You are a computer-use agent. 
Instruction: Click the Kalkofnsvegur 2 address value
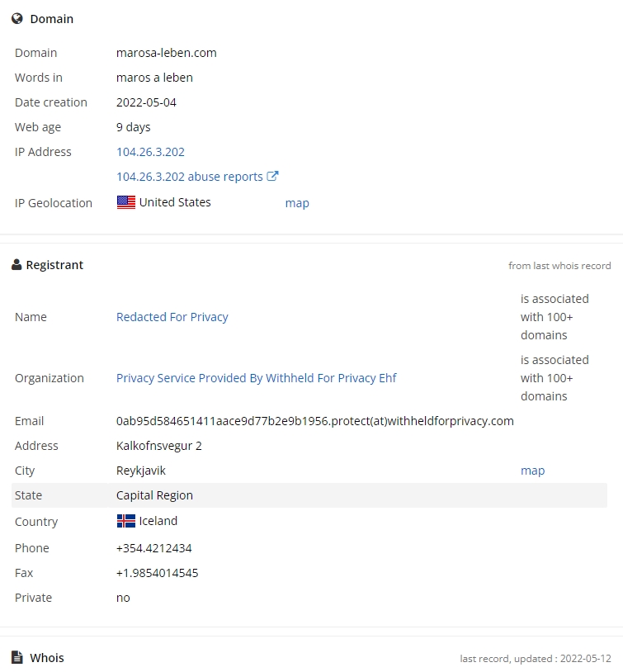pos(159,446)
